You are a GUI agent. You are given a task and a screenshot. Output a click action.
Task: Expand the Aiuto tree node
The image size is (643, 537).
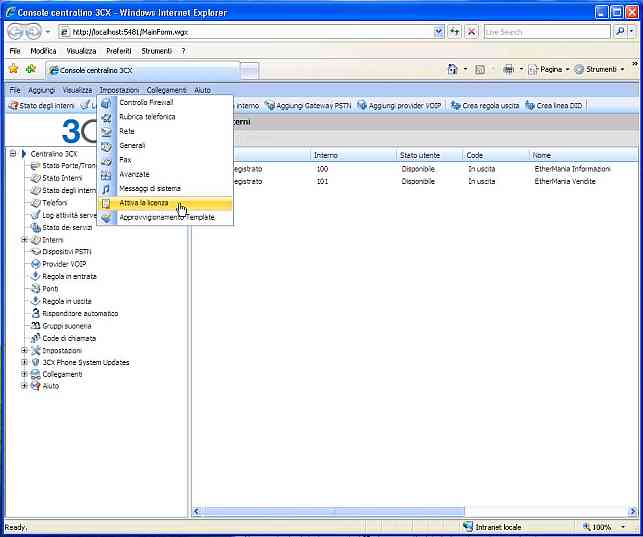(24, 386)
